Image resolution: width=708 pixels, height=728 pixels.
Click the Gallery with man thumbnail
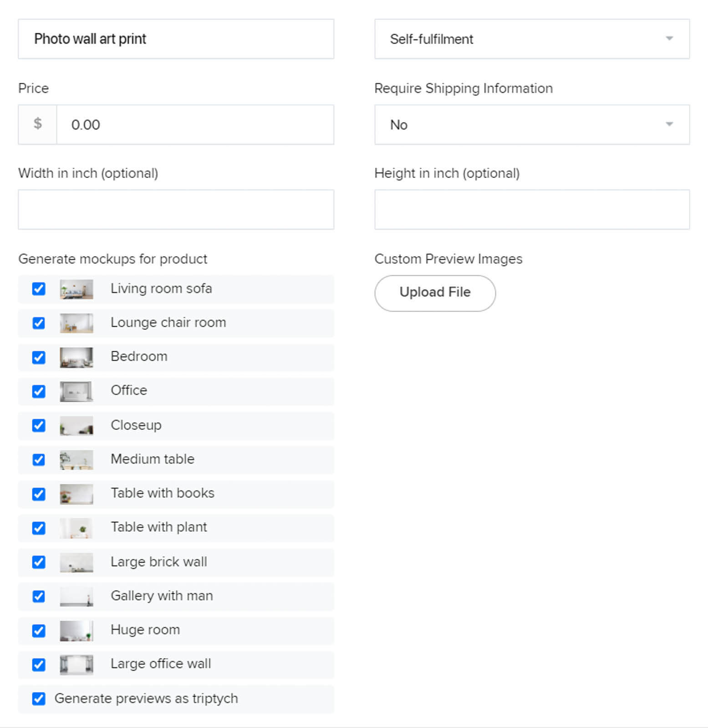[x=76, y=597]
